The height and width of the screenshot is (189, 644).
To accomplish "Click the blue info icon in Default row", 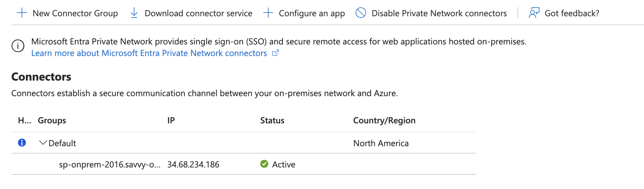I will point(22,143).
